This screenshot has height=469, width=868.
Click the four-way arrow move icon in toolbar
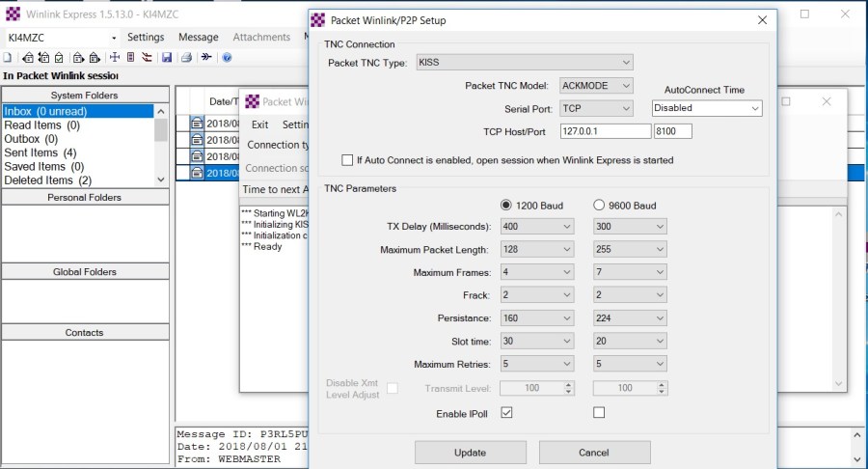pyautogui.click(x=115, y=58)
